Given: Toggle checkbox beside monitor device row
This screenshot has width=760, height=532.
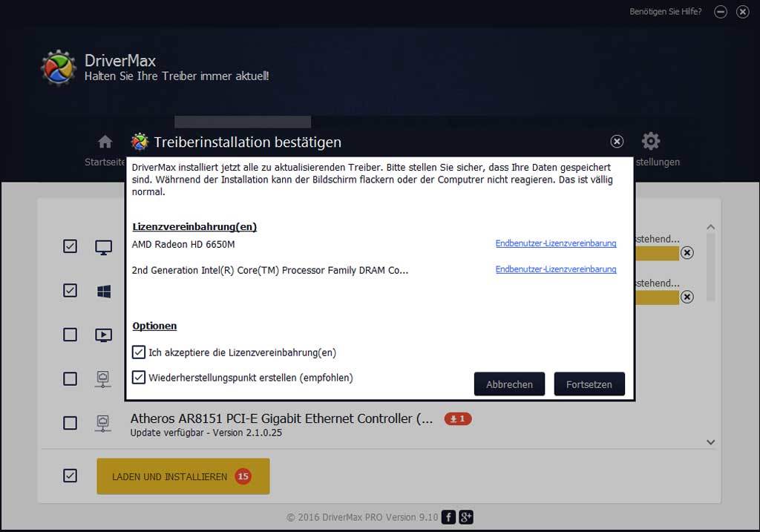Looking at the screenshot, I should click(70, 246).
